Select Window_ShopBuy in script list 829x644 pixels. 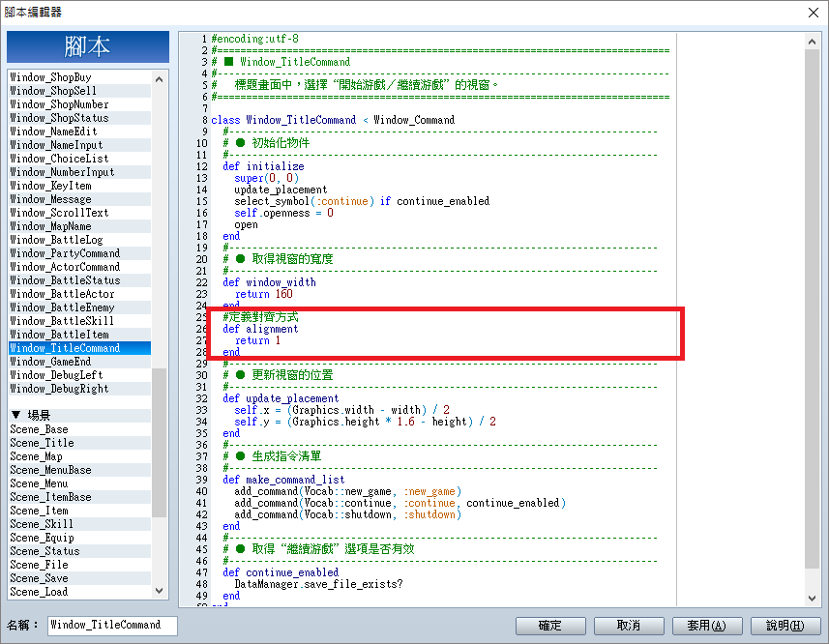click(x=80, y=77)
